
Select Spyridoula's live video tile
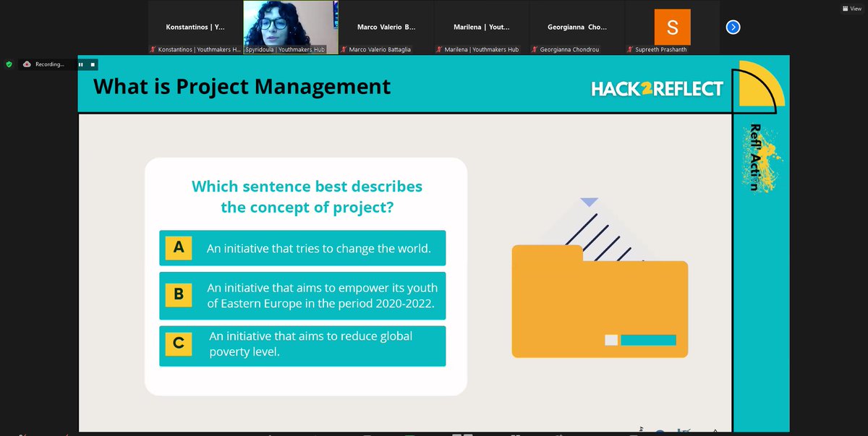point(291,27)
